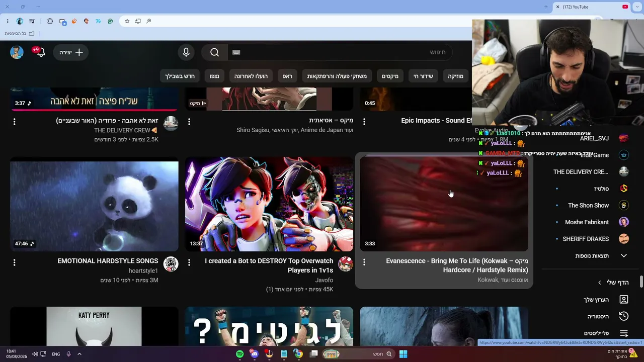The image size is (644, 362).
Task: Switch the ENG input language indicator
Action: (x=56, y=354)
